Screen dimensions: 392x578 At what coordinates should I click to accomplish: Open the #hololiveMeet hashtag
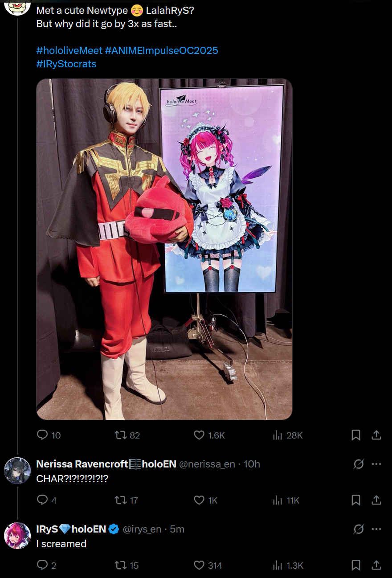69,50
